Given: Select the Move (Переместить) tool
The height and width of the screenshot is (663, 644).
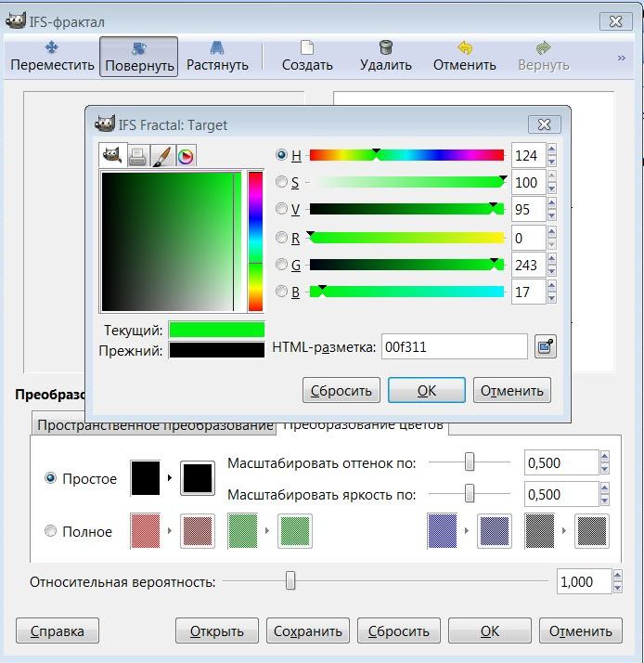Looking at the screenshot, I should click(52, 56).
